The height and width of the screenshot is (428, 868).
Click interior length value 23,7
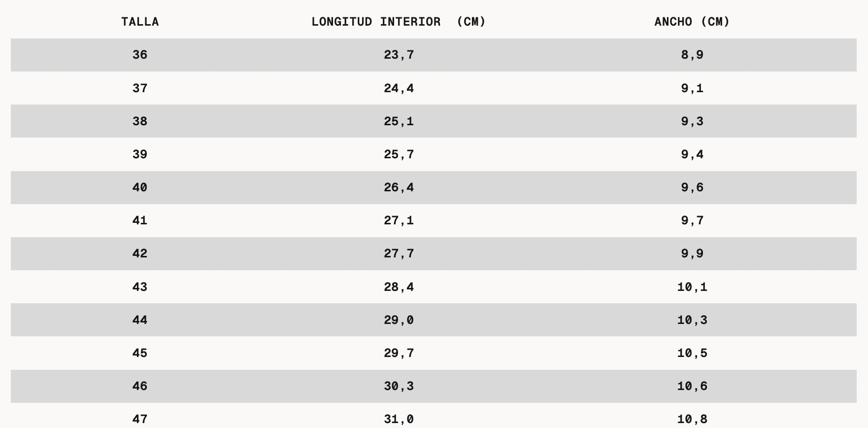[399, 55]
